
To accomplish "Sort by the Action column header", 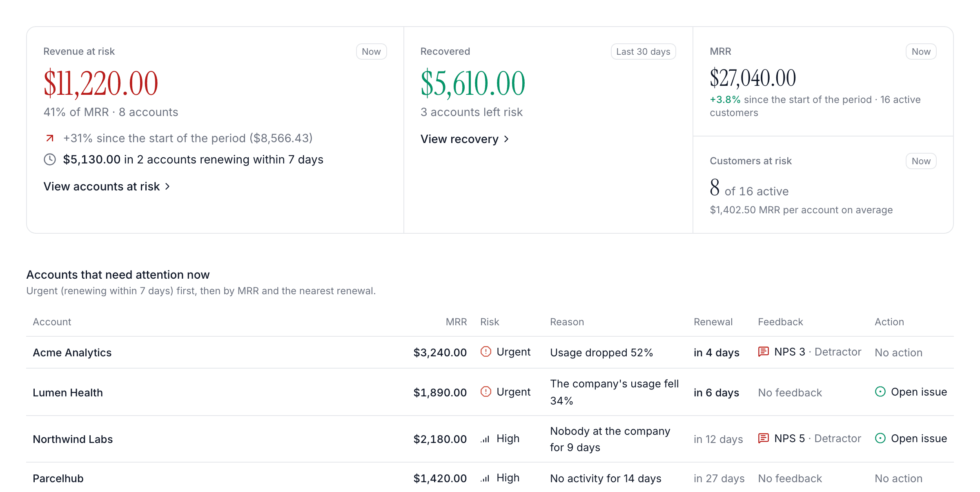I will click(x=889, y=322).
